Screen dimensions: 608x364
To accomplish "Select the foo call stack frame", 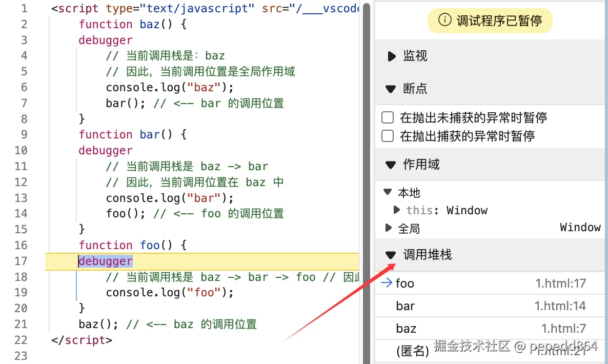I will (490, 284).
